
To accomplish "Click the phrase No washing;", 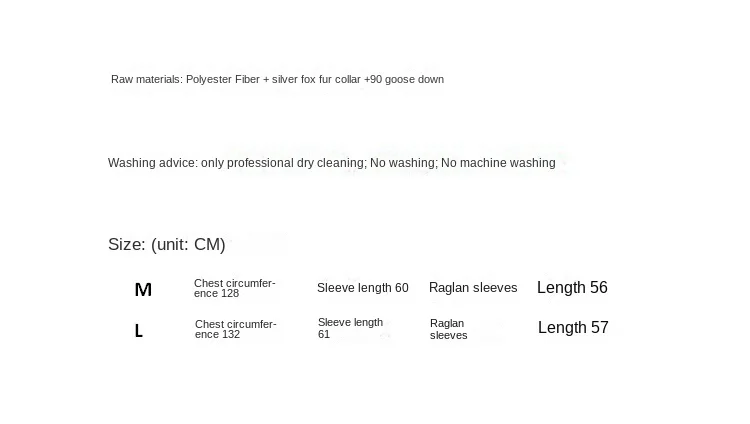I will point(404,163).
